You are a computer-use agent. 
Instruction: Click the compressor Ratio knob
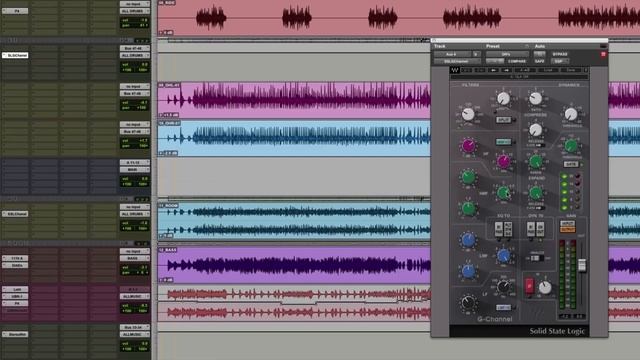(536, 98)
